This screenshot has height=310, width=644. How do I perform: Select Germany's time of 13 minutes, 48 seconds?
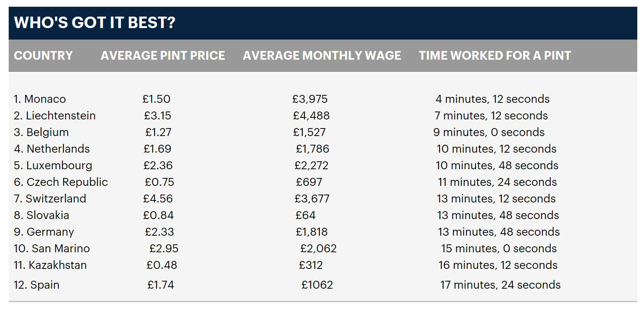tap(499, 232)
